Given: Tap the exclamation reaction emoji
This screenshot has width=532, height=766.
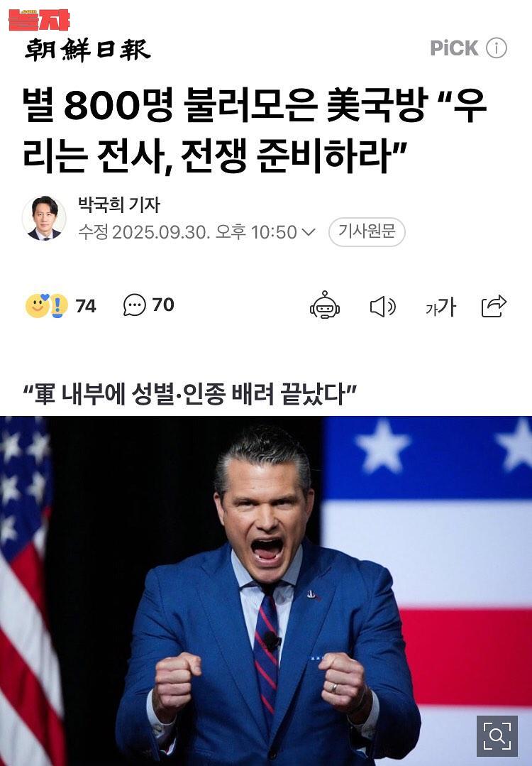Looking at the screenshot, I should (x=58, y=306).
